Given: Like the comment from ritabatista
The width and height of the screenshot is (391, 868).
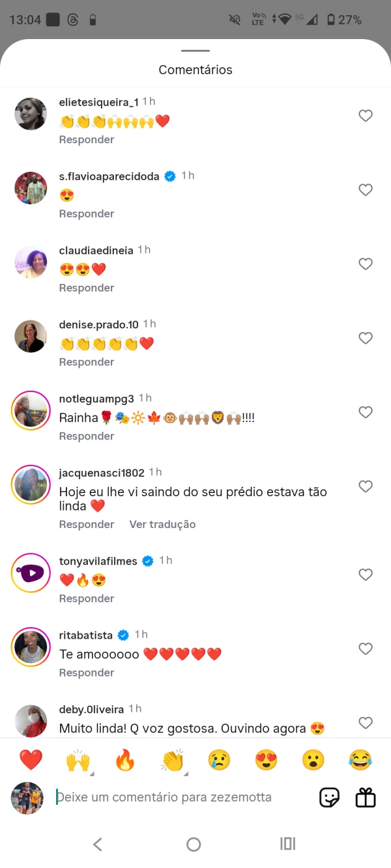Looking at the screenshot, I should 366,649.
